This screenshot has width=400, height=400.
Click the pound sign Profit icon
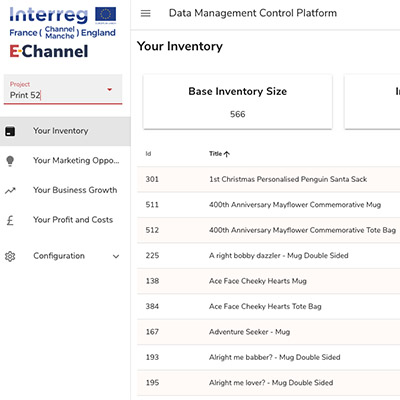click(x=10, y=220)
